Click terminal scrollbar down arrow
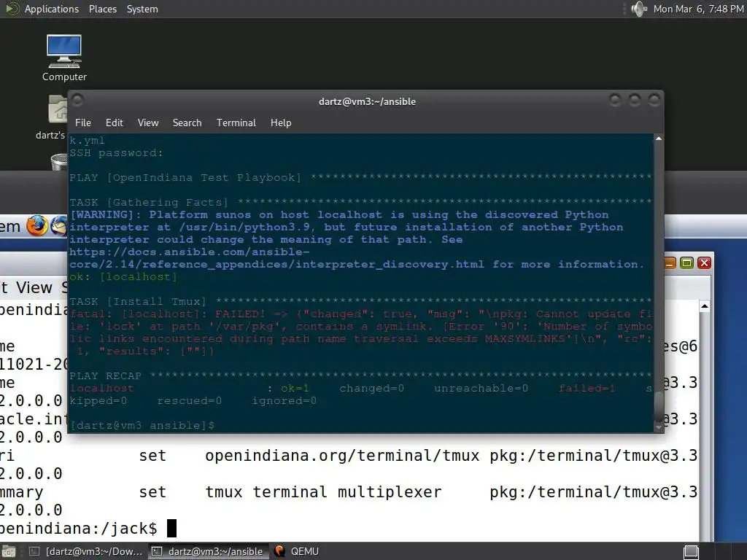The width and height of the screenshot is (747, 560). 659,427
